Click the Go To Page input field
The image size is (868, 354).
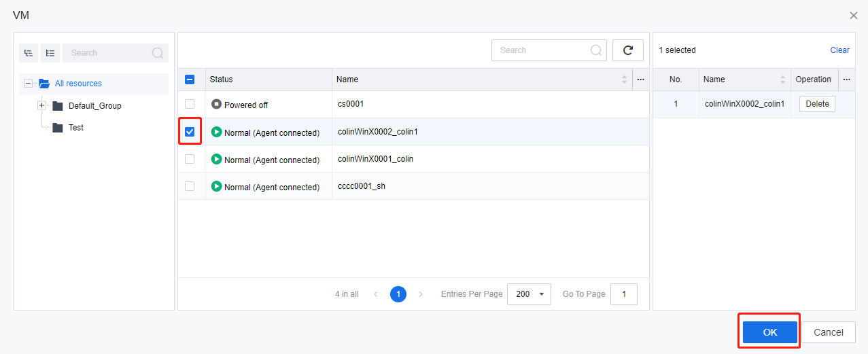[623, 294]
